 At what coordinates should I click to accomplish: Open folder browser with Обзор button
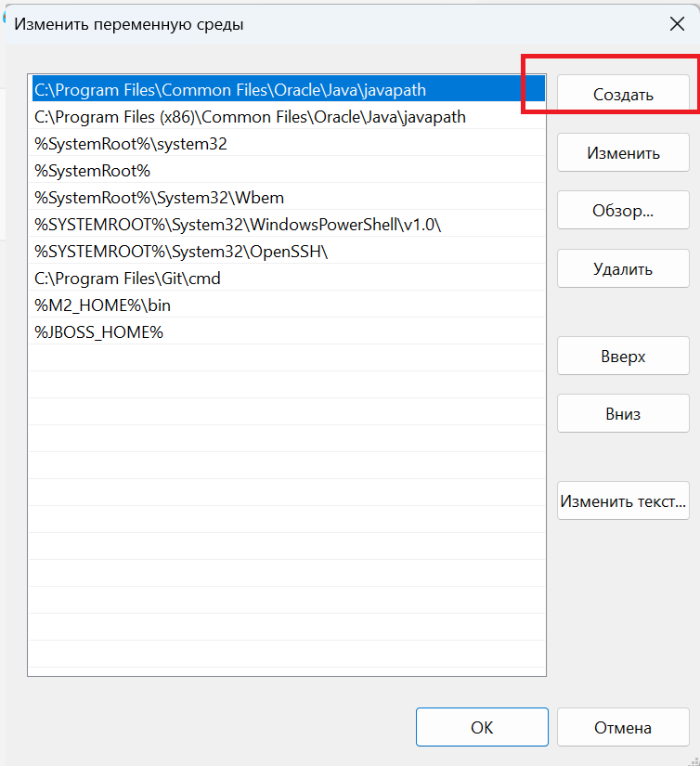623,211
